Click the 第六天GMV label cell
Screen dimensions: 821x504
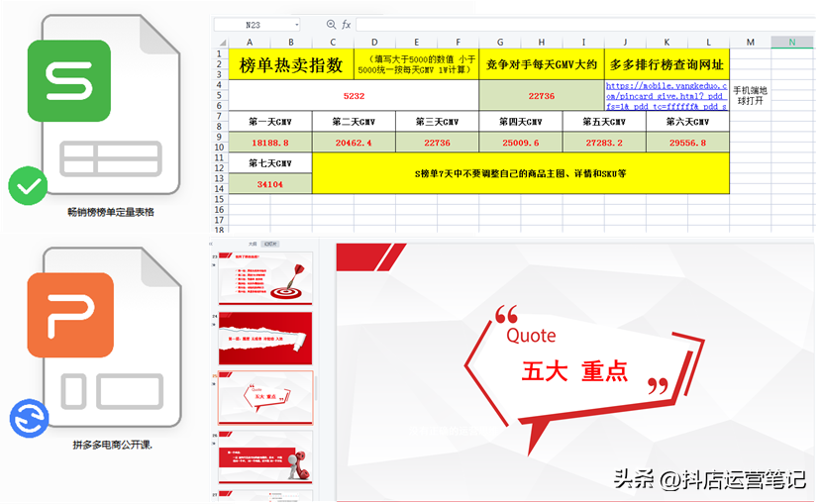point(687,122)
